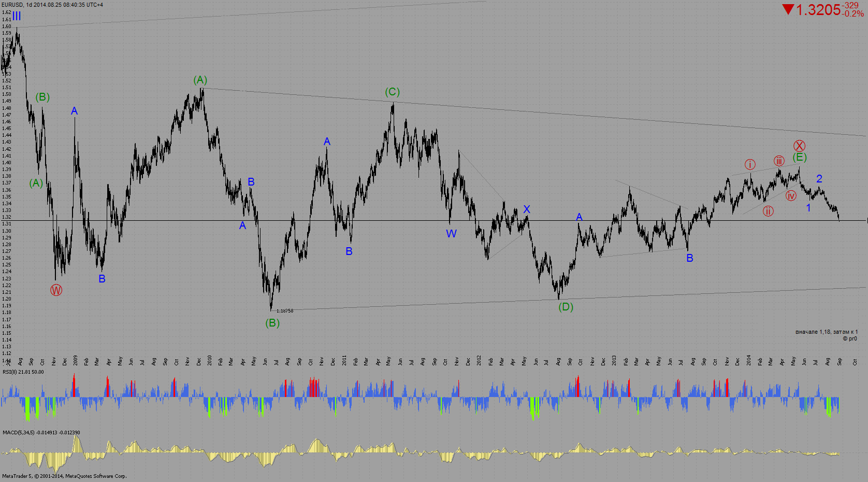Select the red circled iv wave label
This screenshot has height=482, width=868.
[x=791, y=195]
